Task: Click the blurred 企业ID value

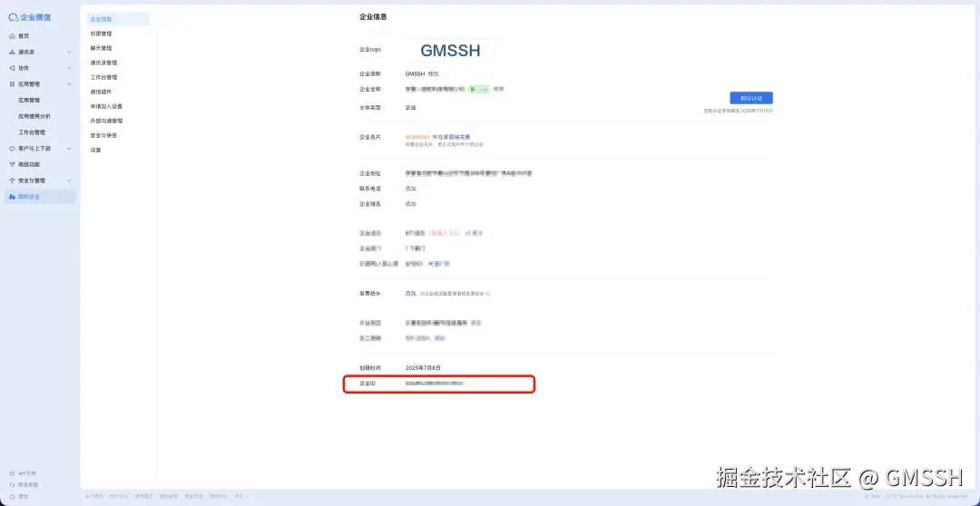Action: pyautogui.click(x=435, y=383)
